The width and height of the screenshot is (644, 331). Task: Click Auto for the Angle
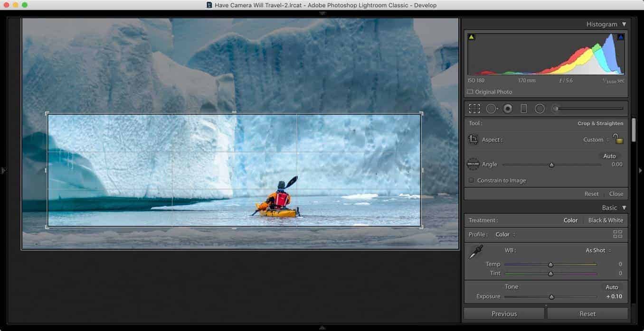click(x=609, y=156)
